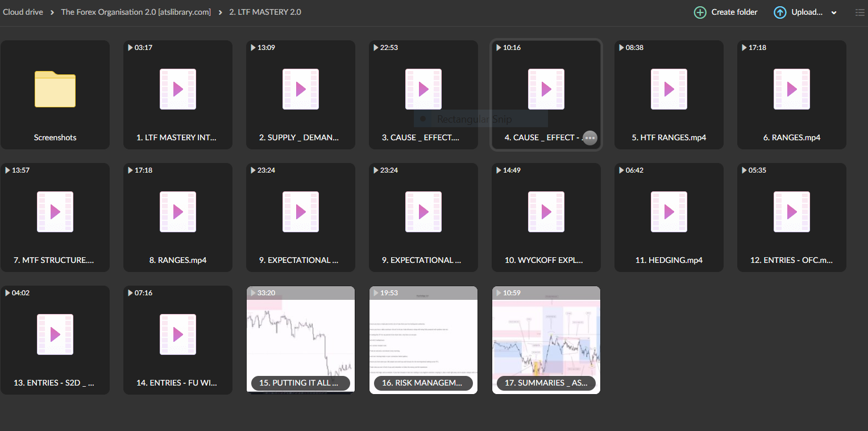Open the Upload dropdown arrow

point(834,13)
